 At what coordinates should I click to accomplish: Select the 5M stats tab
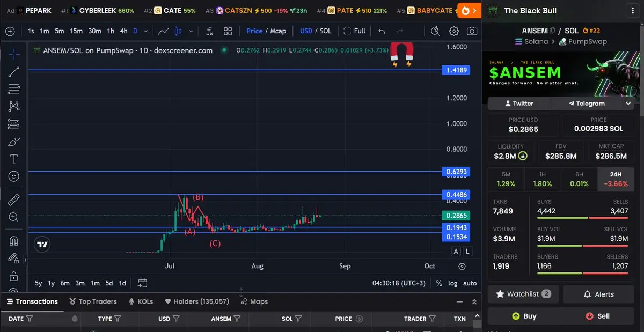[x=506, y=179]
